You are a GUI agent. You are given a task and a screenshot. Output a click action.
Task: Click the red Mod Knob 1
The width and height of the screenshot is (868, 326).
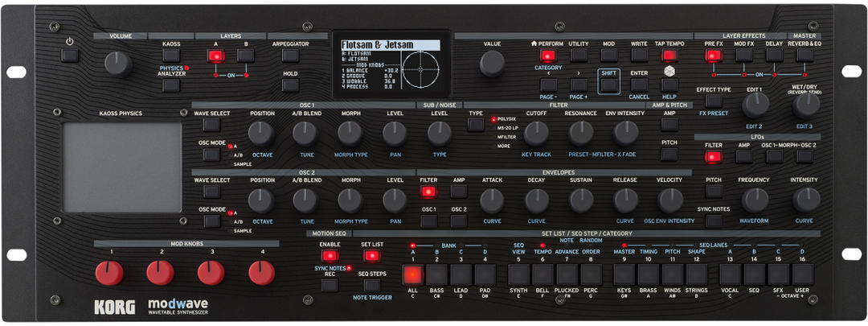109,273
